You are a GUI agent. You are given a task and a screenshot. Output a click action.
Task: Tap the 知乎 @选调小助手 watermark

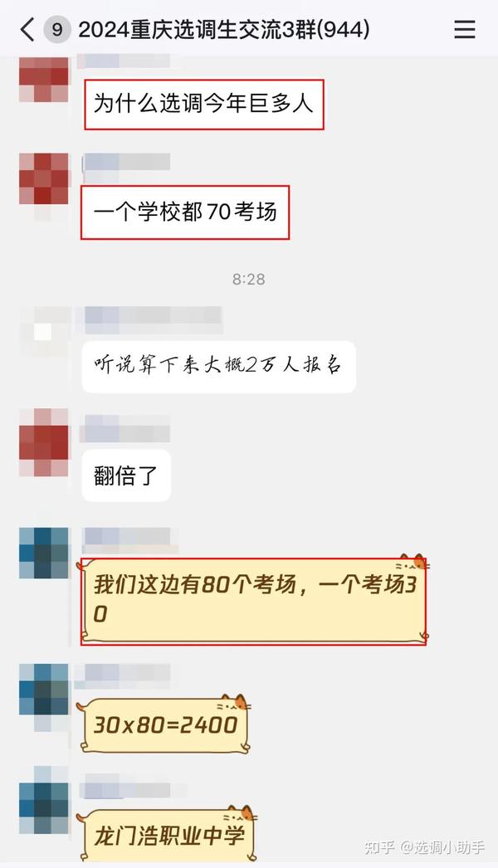click(x=424, y=847)
